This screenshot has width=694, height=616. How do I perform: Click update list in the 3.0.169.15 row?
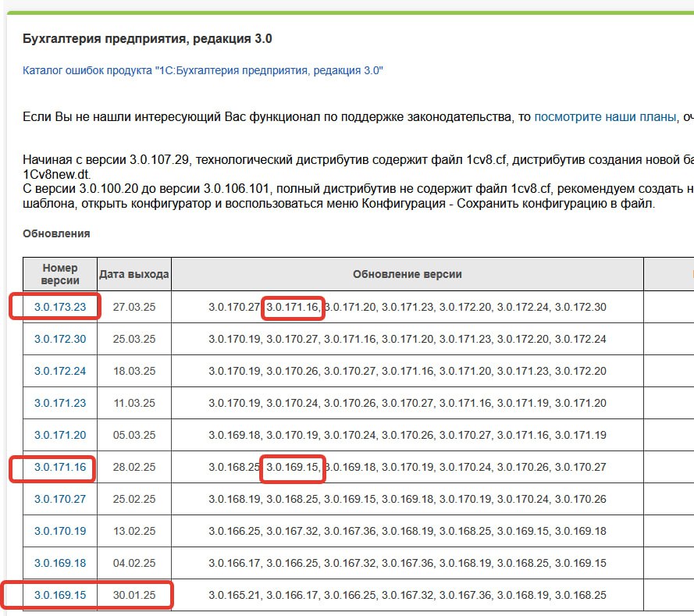coord(408,595)
